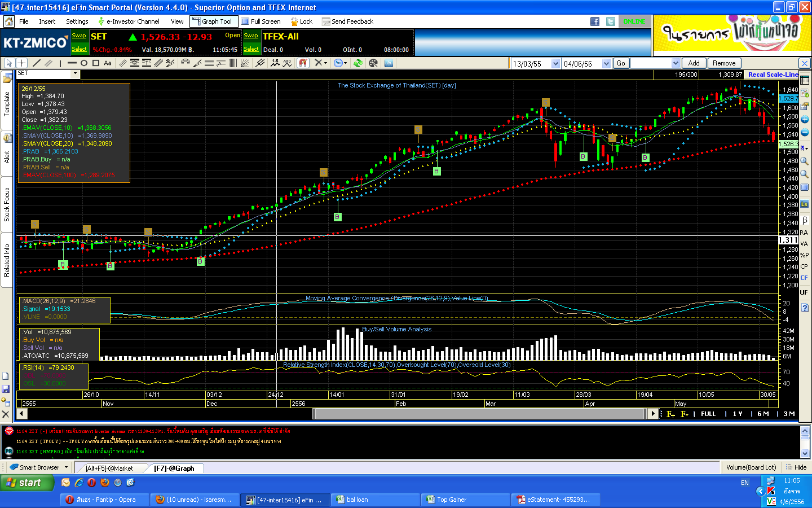Switch to [F7]-@Graph tab
Image resolution: width=812 pixels, height=508 pixels.
click(x=174, y=468)
